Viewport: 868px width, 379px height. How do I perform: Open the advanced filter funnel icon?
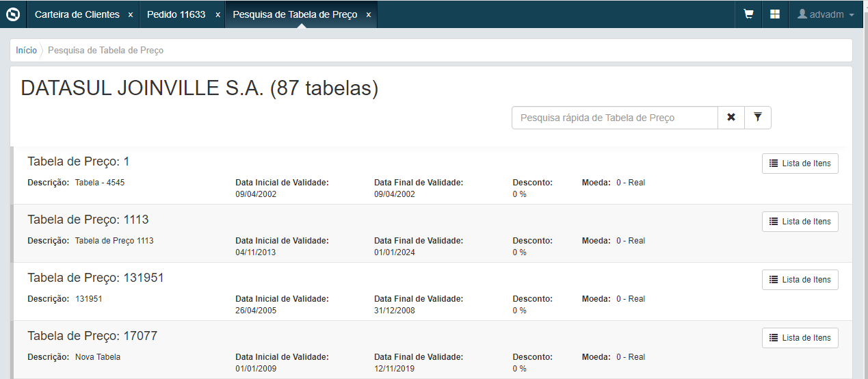click(x=758, y=118)
